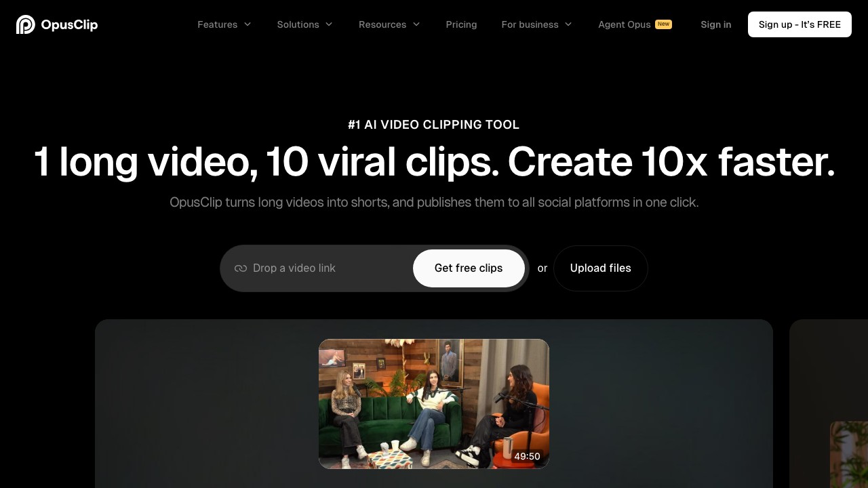Expand the For business chevron arrow
868x488 pixels.
[x=568, y=24]
